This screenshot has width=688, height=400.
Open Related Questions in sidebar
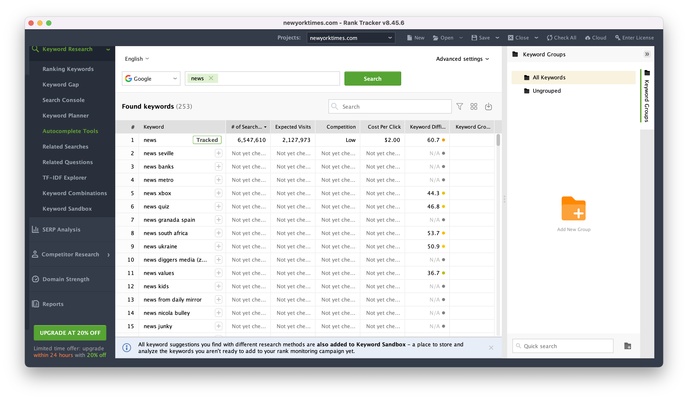tap(68, 162)
